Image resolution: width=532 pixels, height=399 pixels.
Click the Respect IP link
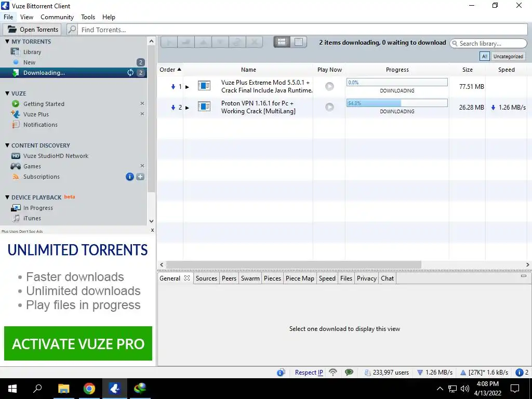click(x=309, y=373)
